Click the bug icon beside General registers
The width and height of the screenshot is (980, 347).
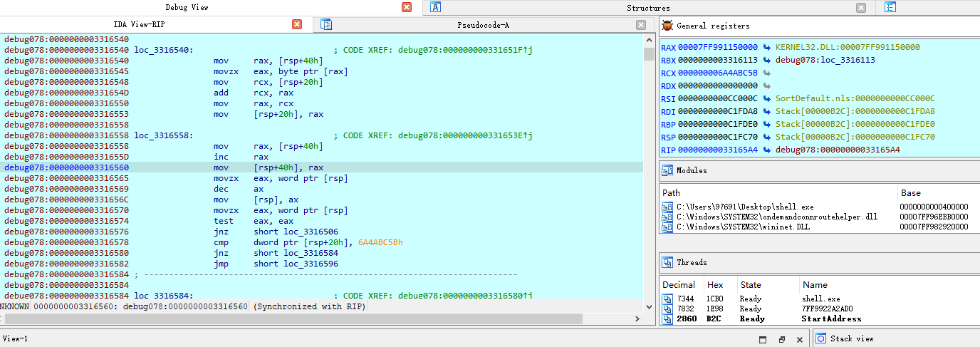click(667, 25)
